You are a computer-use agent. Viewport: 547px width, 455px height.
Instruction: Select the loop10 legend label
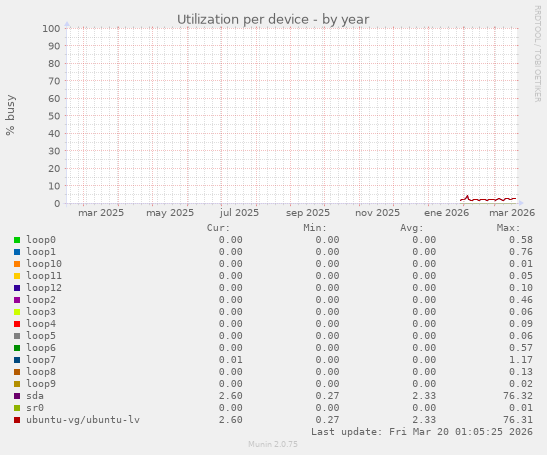click(44, 263)
